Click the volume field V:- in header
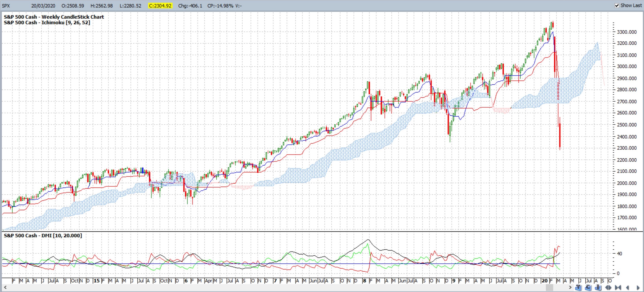 tap(239, 6)
